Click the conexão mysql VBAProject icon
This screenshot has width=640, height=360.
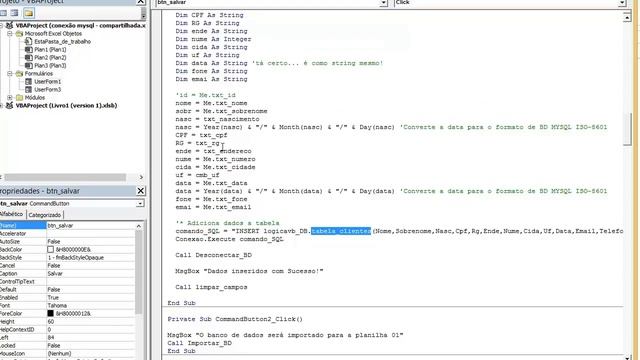pyautogui.click(x=9, y=25)
